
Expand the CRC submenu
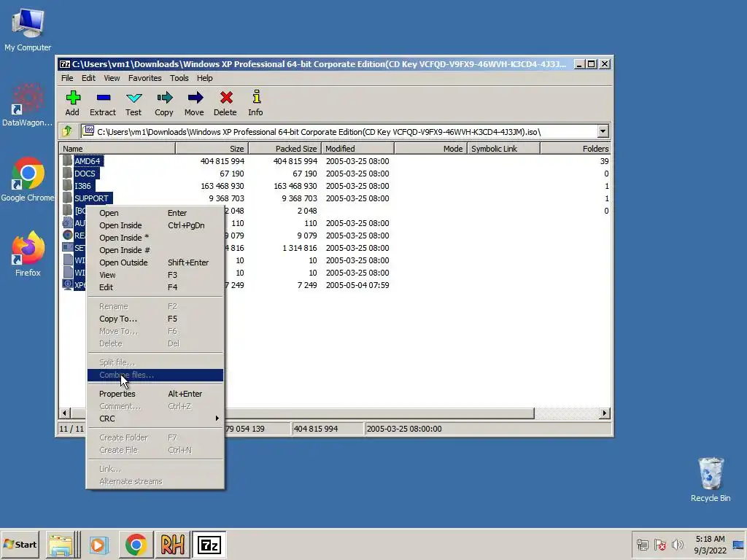[155, 419]
